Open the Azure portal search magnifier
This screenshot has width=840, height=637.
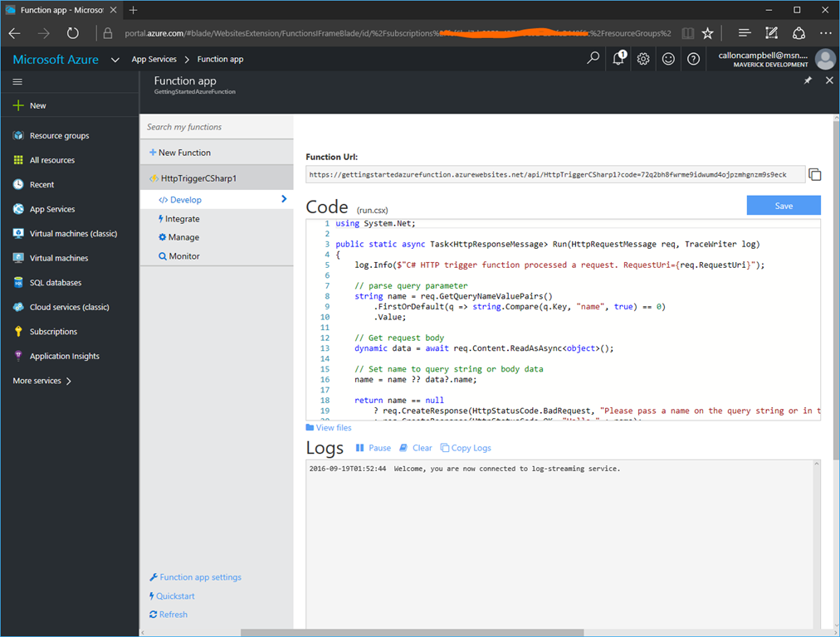coord(593,59)
